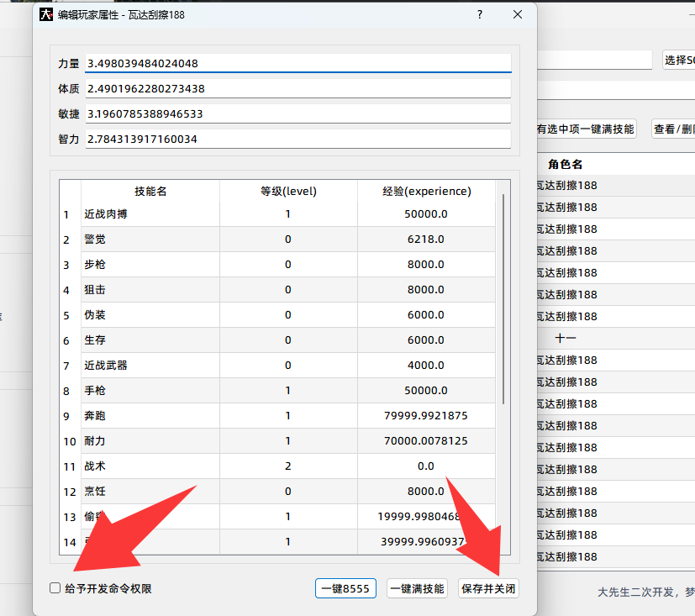The image size is (695, 616).
Task: Click the 查看/删除 button in background window
Action: click(673, 129)
